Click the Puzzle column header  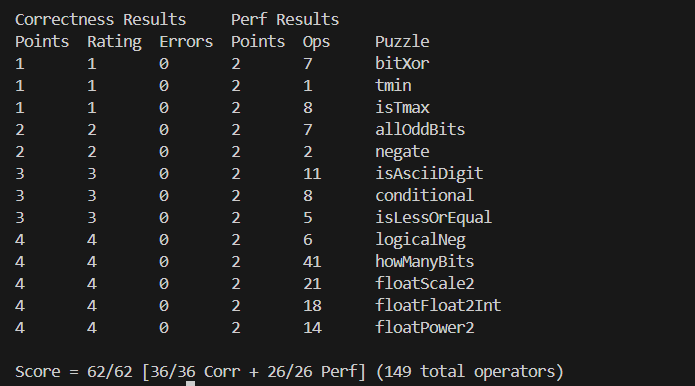(402, 42)
